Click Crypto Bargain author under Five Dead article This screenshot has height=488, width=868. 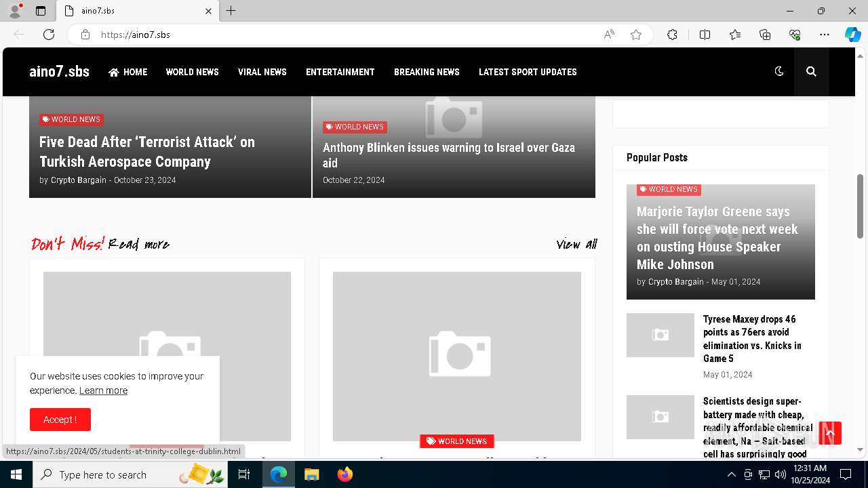tap(79, 180)
